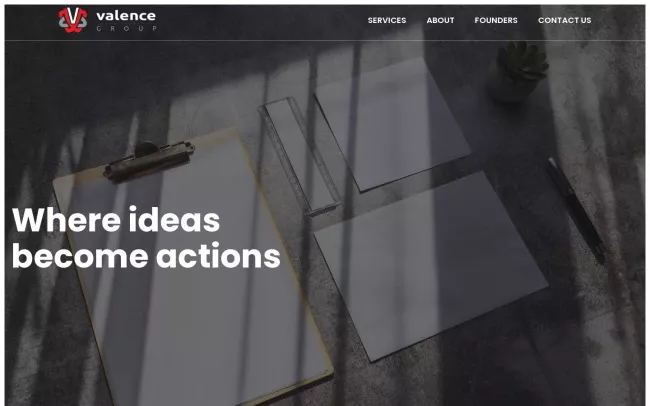
Task: Click the succulent plant pot in the photo
Action: pos(518,71)
